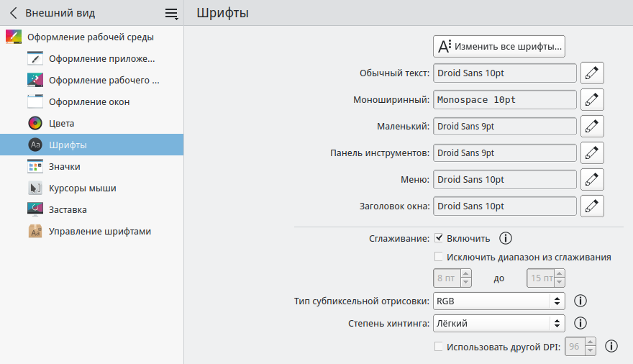
Task: Open the hamburger menu in sidebar header
Action: pos(171,13)
